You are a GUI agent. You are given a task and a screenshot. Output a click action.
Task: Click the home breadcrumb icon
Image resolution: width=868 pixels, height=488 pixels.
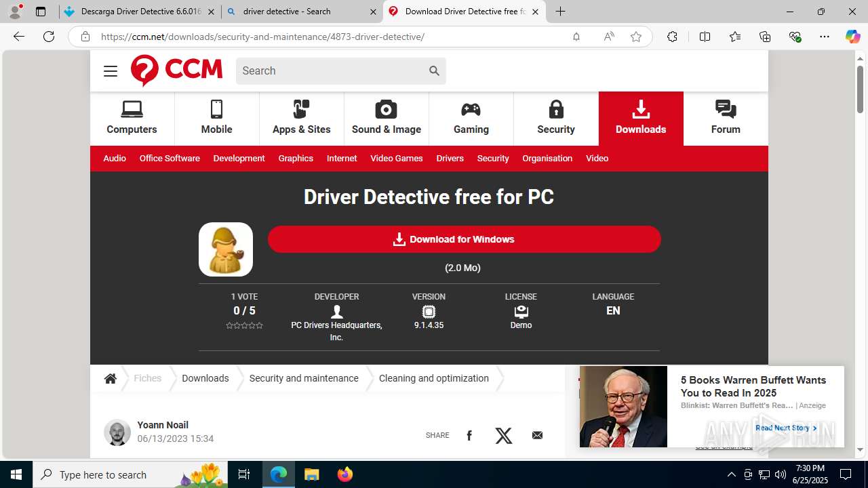tap(111, 379)
